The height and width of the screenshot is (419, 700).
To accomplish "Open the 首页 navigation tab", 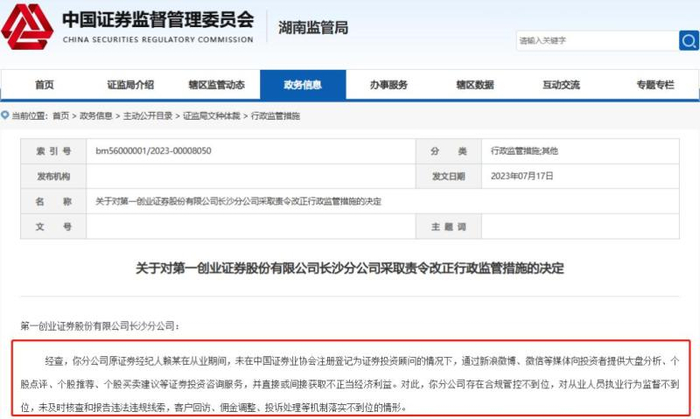I will coord(44,85).
